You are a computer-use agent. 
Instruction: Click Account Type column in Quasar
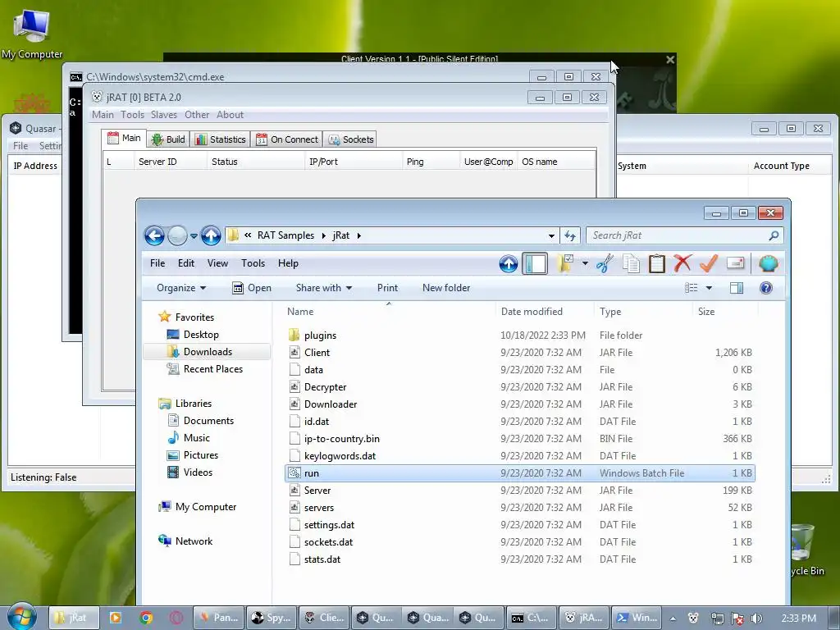pyautogui.click(x=781, y=166)
